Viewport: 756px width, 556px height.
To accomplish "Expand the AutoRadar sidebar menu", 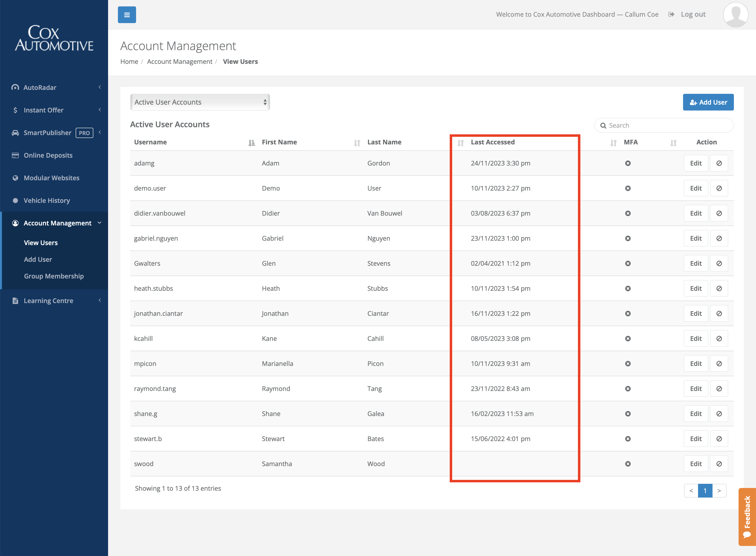I will click(x=54, y=87).
